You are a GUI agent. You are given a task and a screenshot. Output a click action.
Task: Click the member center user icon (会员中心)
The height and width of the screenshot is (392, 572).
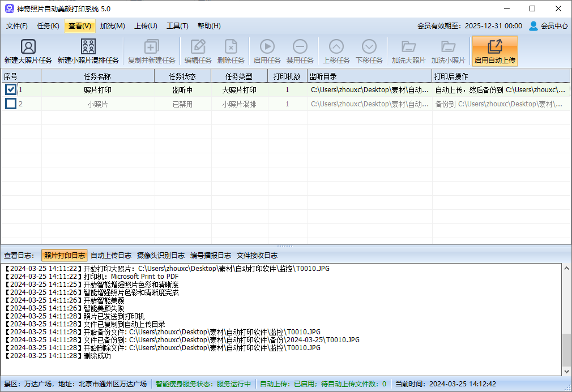click(x=533, y=25)
